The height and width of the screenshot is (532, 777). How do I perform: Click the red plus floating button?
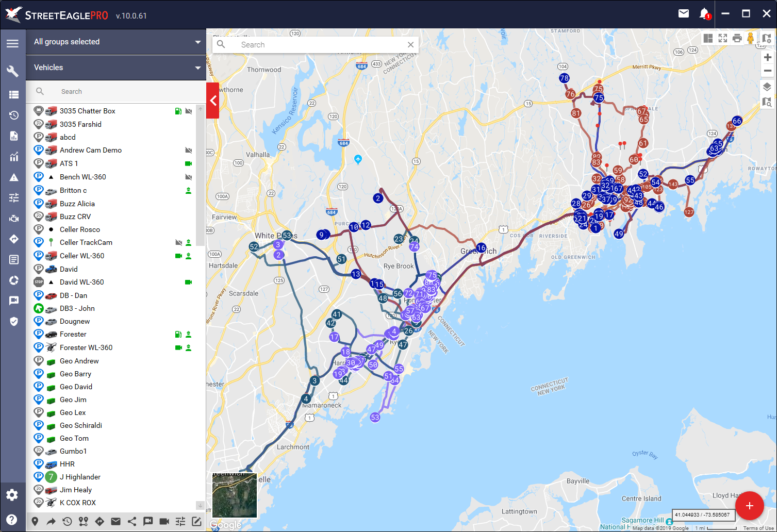749,506
